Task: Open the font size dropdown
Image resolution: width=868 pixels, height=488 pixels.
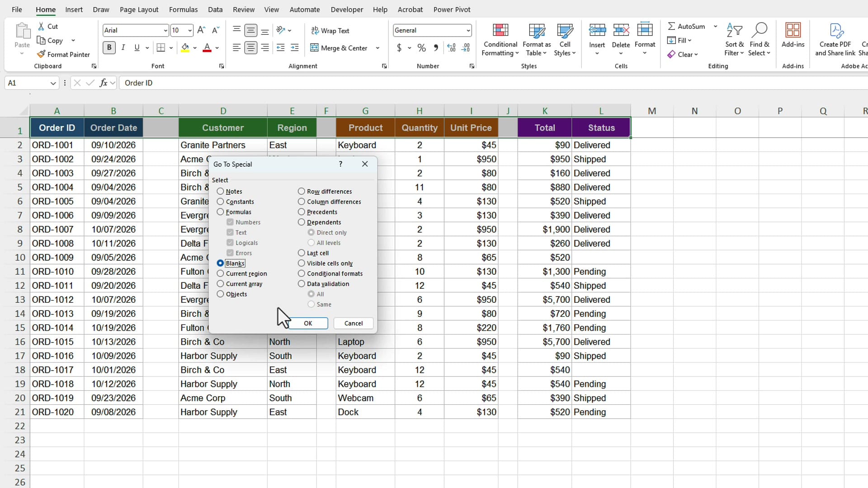Action: [x=189, y=30]
